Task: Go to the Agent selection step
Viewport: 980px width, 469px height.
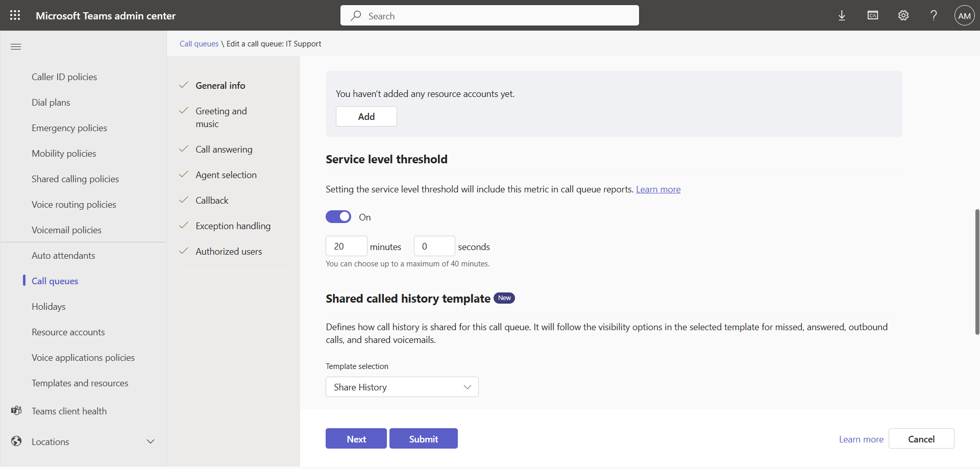Action: point(226,175)
